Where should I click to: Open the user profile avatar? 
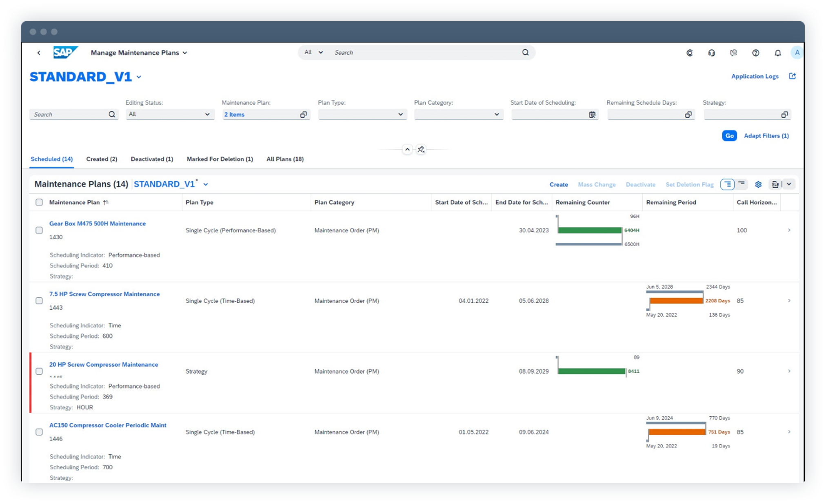click(797, 53)
